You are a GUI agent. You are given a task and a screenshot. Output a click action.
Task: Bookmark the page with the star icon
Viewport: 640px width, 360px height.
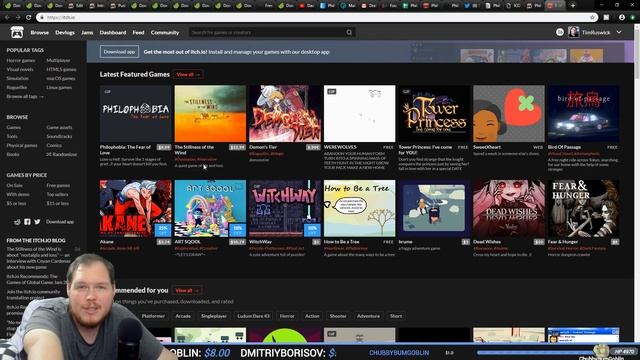592,18
